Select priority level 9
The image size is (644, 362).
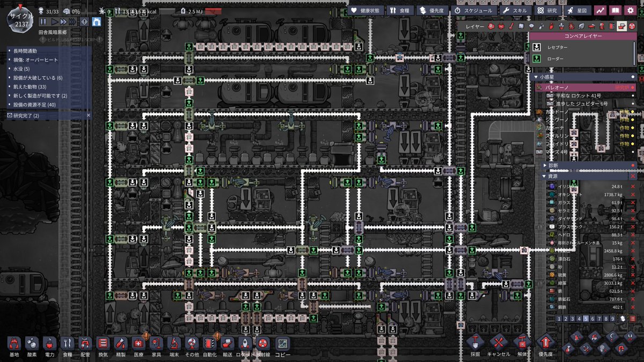613,319
